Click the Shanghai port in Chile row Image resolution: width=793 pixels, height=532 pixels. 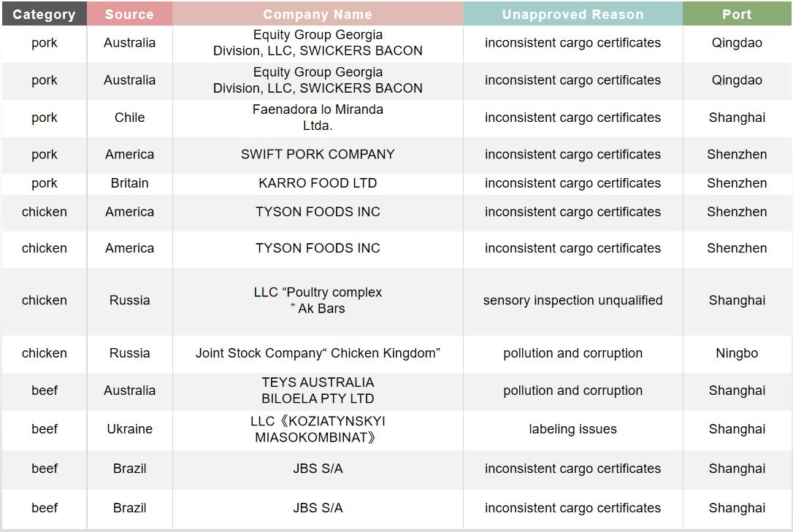click(x=737, y=117)
